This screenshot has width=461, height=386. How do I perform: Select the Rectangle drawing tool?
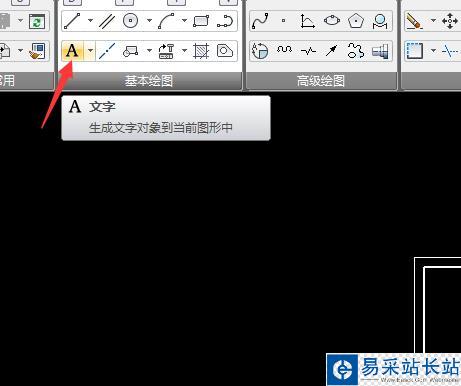coord(201,21)
